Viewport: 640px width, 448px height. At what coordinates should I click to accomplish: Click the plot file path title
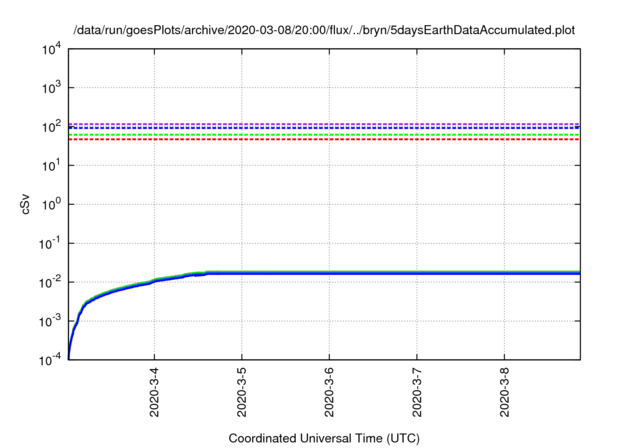click(x=324, y=30)
